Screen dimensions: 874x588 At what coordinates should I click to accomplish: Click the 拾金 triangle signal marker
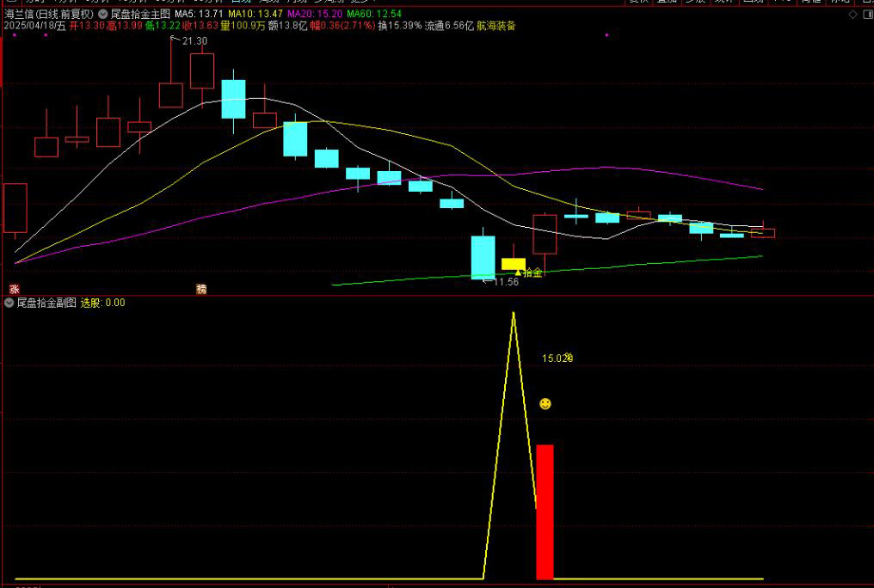pos(528,273)
